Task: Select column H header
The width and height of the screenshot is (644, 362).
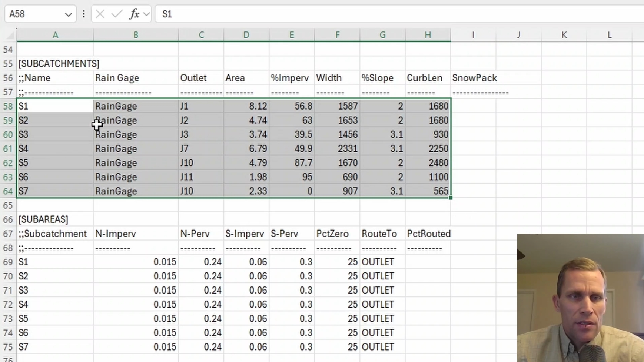Action: pos(428,35)
